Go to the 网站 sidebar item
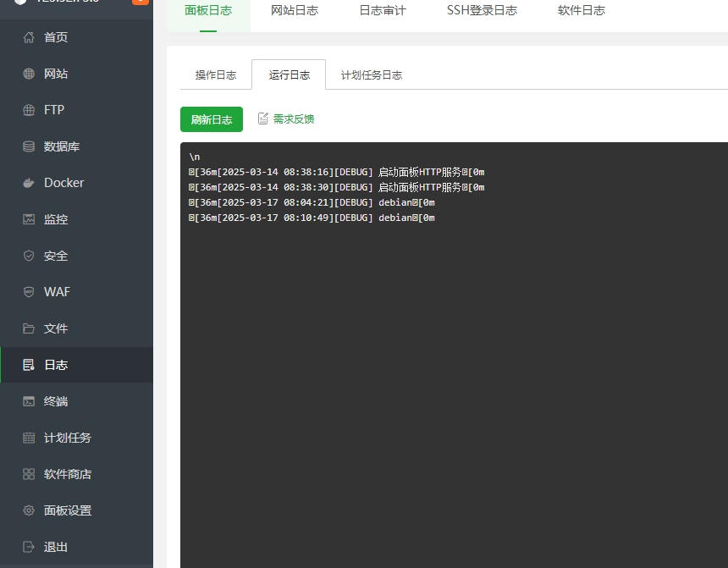The width and height of the screenshot is (728, 568). [76, 74]
